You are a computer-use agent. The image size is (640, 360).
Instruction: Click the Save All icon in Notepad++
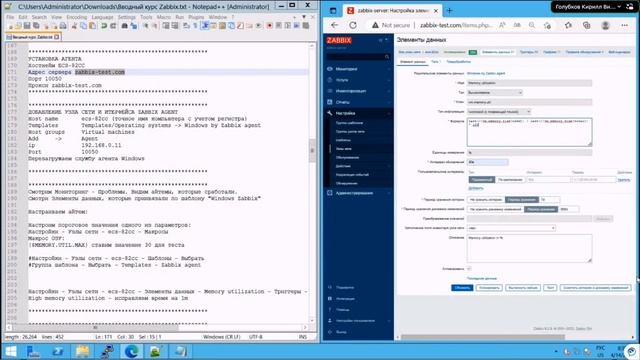pos(36,26)
